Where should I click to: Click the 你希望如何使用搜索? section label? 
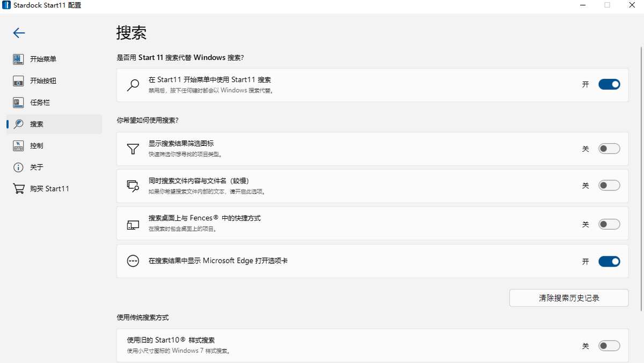148,120
